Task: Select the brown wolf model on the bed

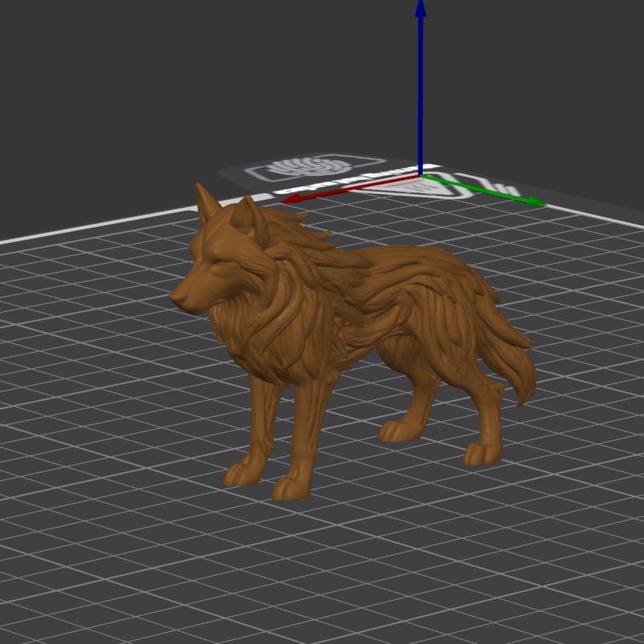Action: point(353,341)
